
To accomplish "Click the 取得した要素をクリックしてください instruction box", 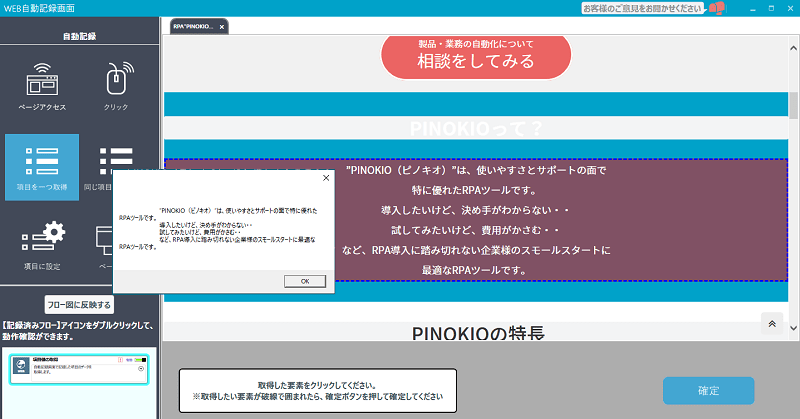I will [x=318, y=391].
